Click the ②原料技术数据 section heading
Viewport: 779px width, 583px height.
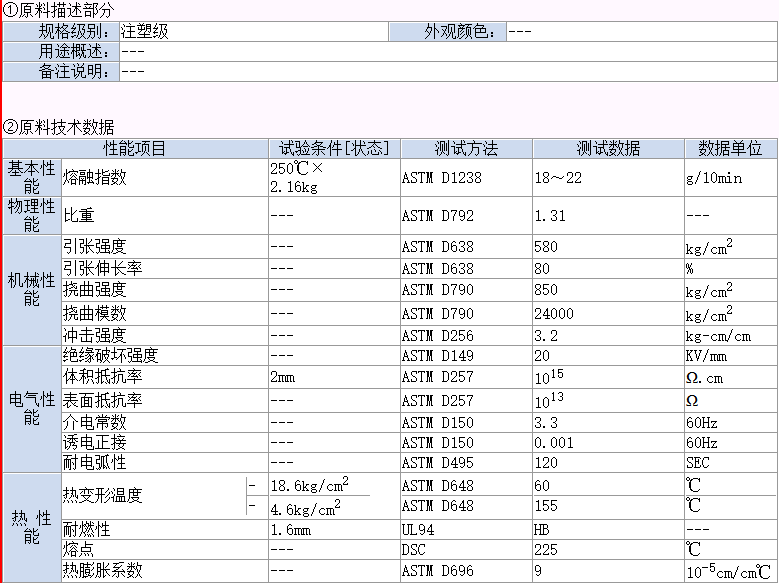coord(58,127)
